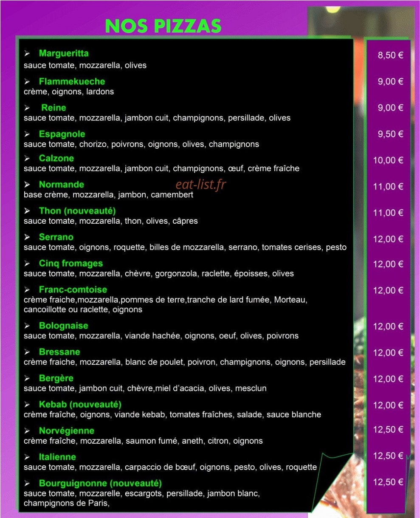
Task: Click the arrow bullet beside Margueritta
Action: (x=27, y=54)
